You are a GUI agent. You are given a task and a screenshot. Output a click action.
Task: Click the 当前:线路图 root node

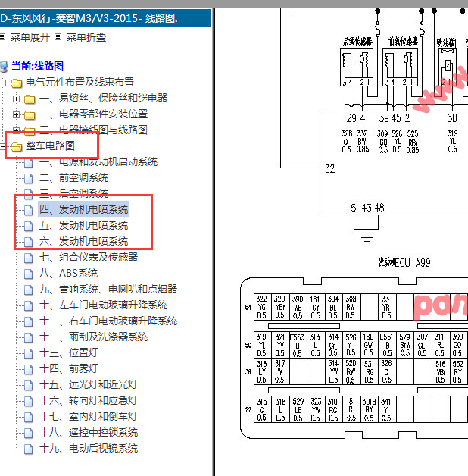tap(37, 66)
